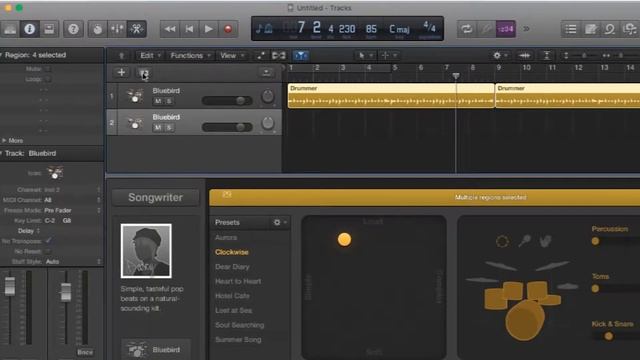Open the Smart Controls knob icon
Viewport: 640px width, 360px height.
(97, 29)
